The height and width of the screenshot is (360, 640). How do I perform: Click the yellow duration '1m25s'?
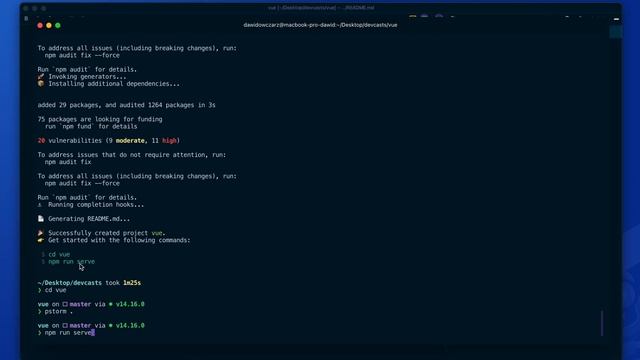pyautogui.click(x=132, y=282)
